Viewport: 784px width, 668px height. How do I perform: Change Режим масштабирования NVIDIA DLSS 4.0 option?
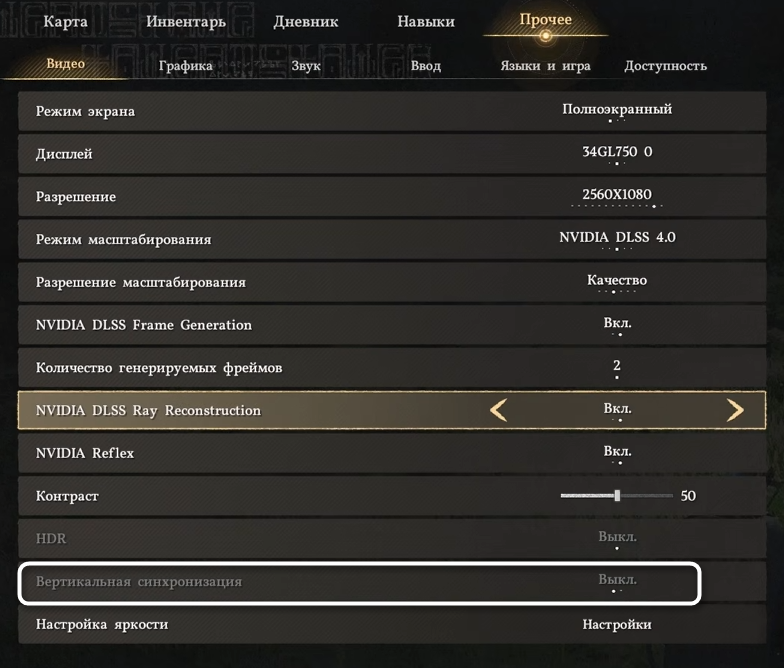617,237
